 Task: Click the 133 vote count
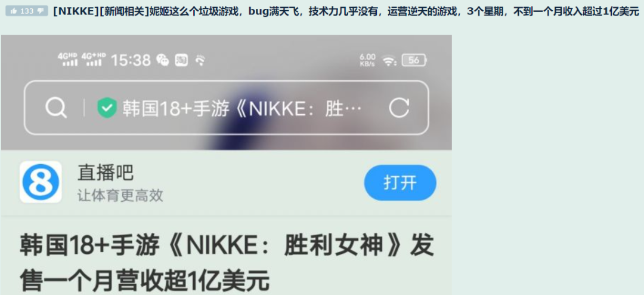27,11
